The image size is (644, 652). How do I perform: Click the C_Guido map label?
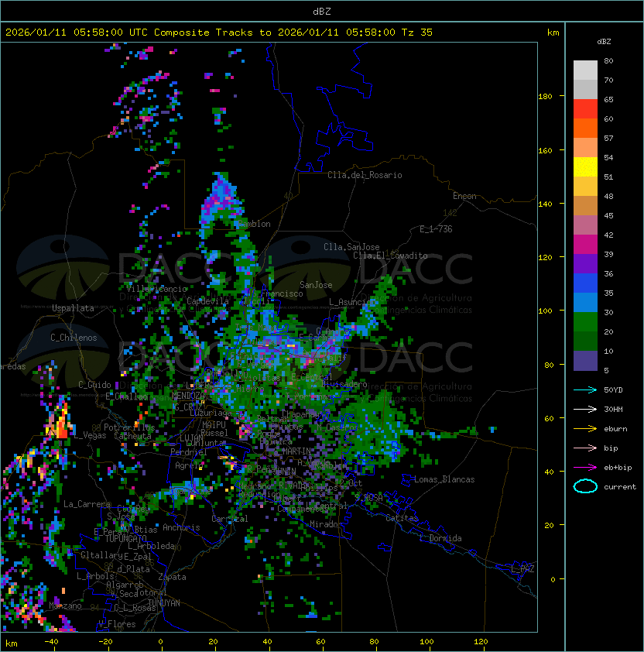tap(94, 385)
